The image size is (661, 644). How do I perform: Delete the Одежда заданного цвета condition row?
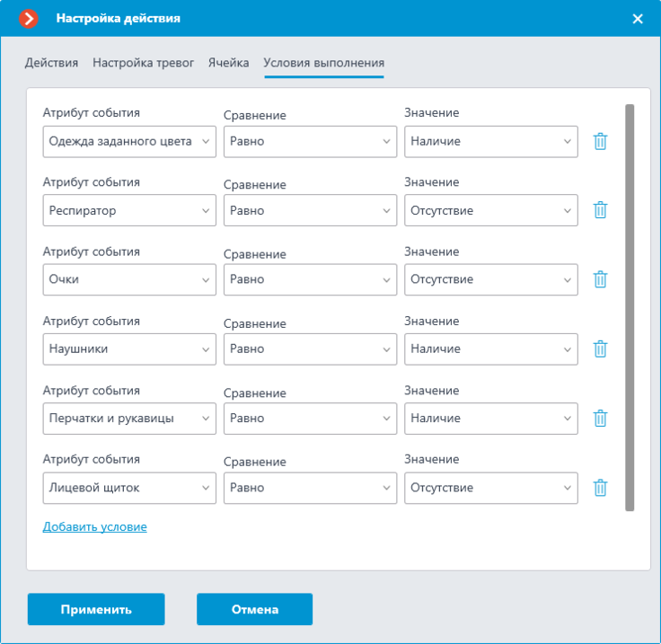point(600,142)
